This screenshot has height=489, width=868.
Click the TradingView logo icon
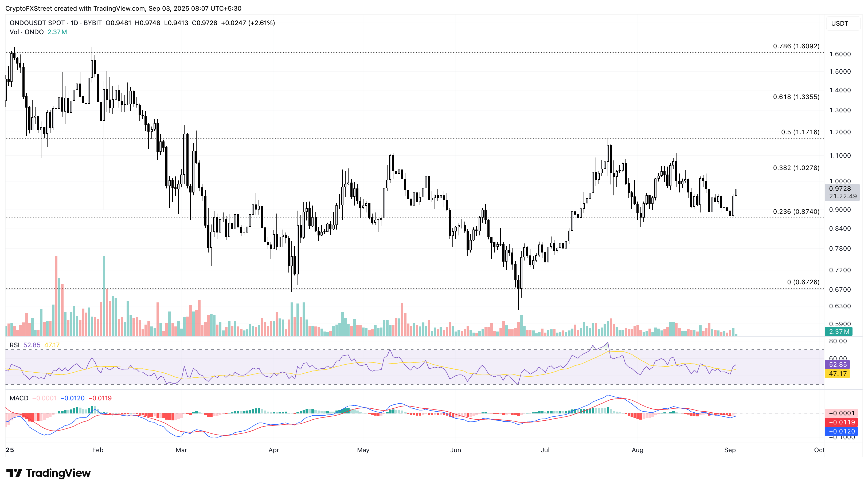pos(14,473)
